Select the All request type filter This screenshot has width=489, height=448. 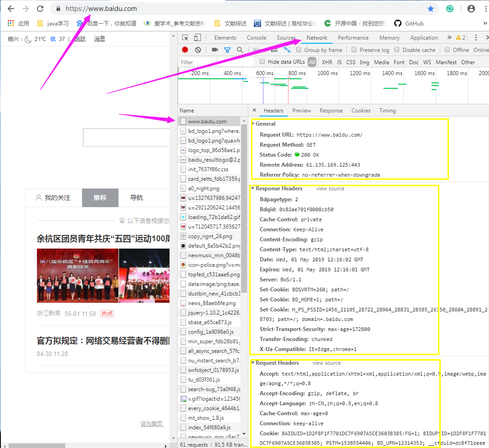point(312,62)
